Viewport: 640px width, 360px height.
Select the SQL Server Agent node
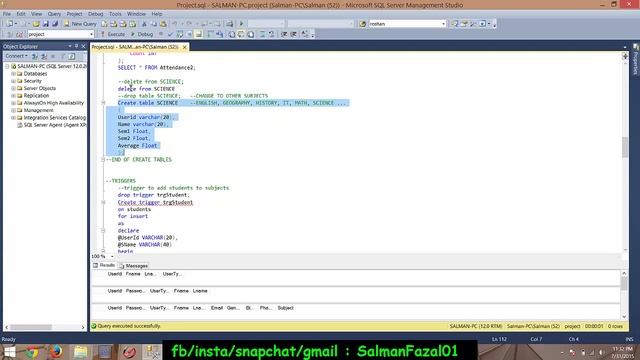[55, 125]
